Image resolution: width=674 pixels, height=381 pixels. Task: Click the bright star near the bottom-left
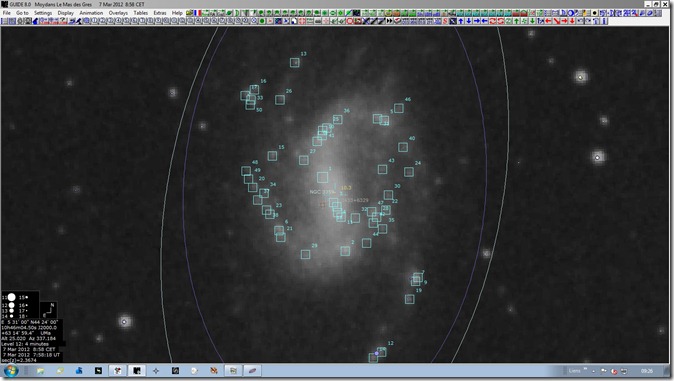[125, 322]
